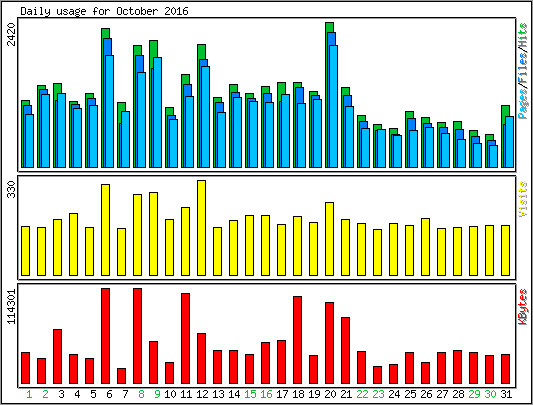Select day 6 on the x-axis
The image size is (533, 405).
pyautogui.click(x=109, y=394)
